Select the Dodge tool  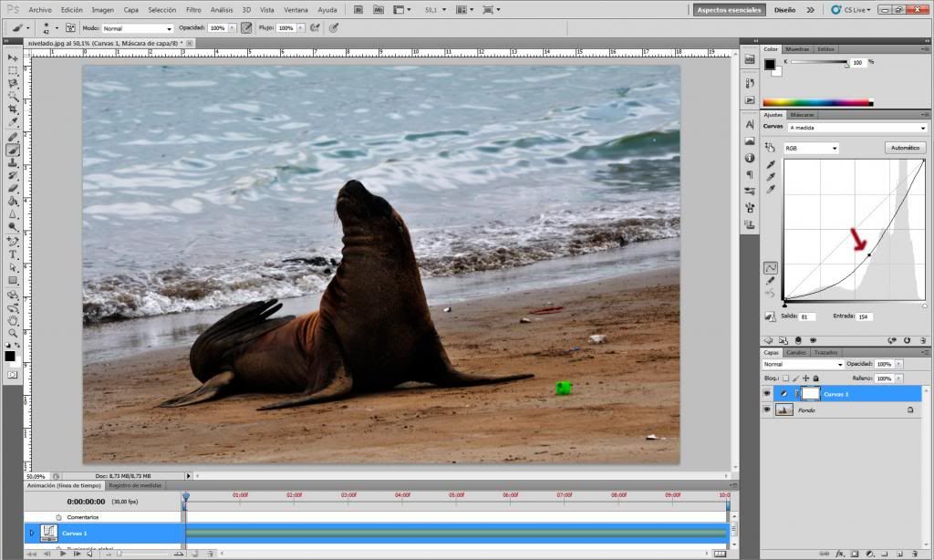point(13,227)
